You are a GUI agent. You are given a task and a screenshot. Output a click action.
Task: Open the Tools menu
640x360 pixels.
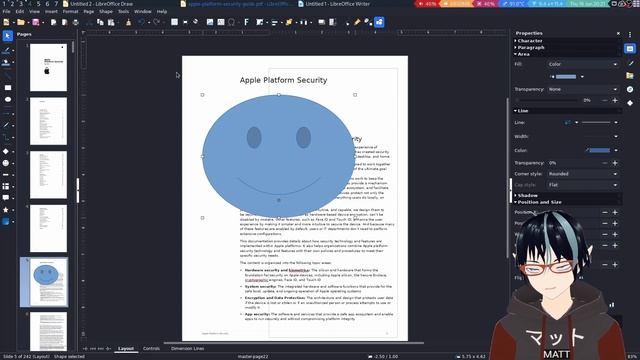123,11
